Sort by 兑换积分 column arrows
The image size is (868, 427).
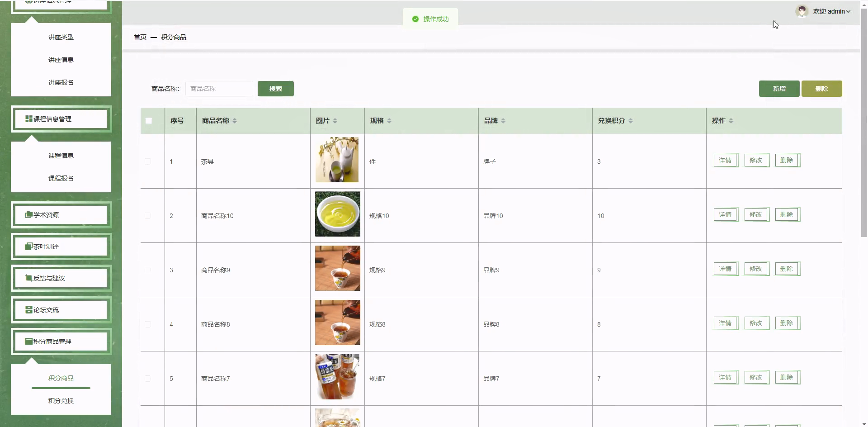coord(631,121)
